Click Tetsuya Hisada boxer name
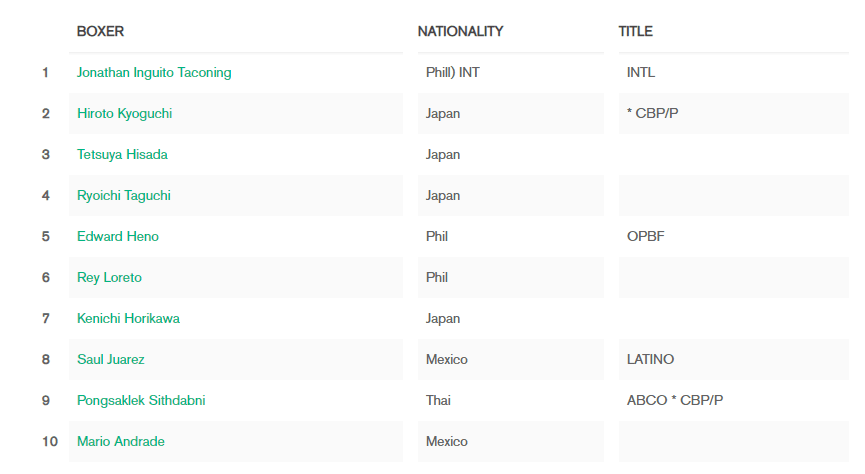 pos(122,154)
